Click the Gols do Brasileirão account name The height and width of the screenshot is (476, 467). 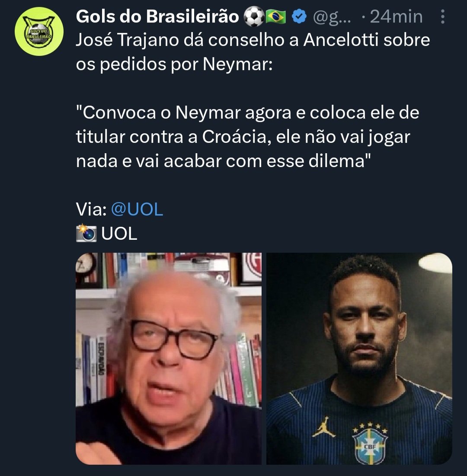pos(157,16)
